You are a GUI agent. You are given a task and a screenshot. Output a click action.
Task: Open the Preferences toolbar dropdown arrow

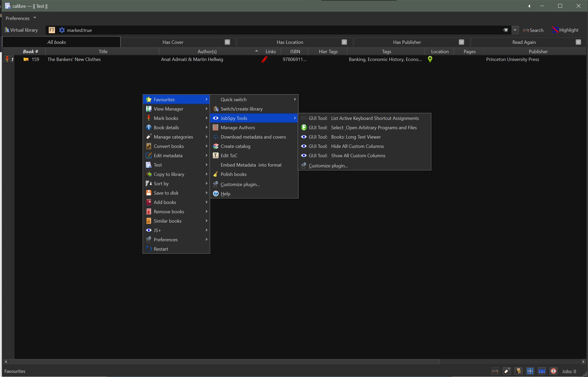click(x=35, y=18)
